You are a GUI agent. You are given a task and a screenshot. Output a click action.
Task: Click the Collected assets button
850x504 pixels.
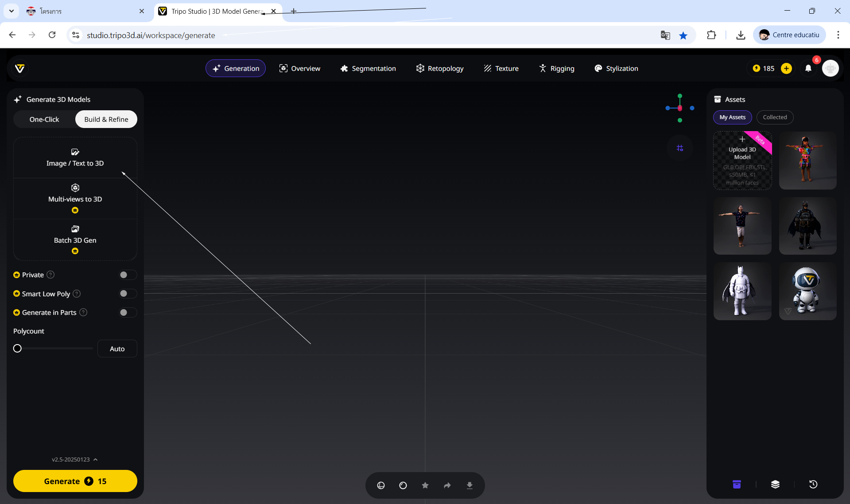pyautogui.click(x=775, y=117)
